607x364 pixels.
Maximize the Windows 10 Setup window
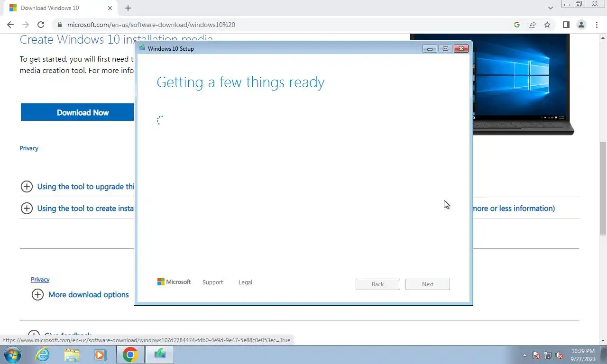pyautogui.click(x=445, y=48)
